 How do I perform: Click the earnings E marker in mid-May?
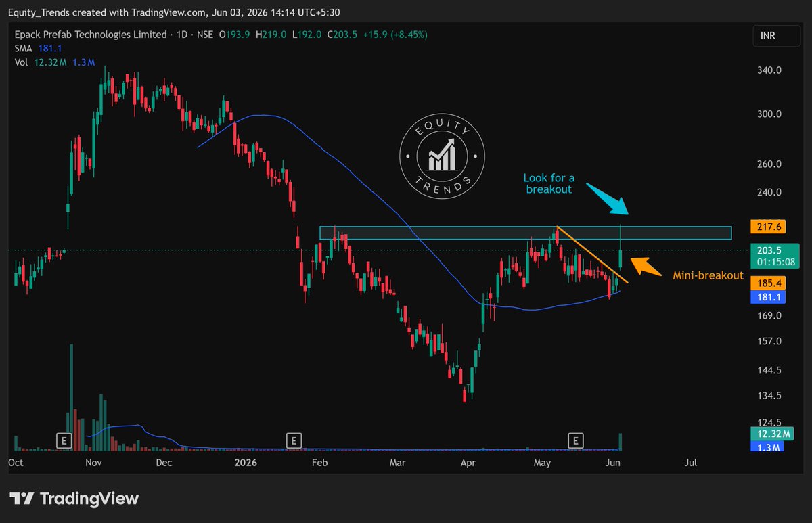(575, 441)
